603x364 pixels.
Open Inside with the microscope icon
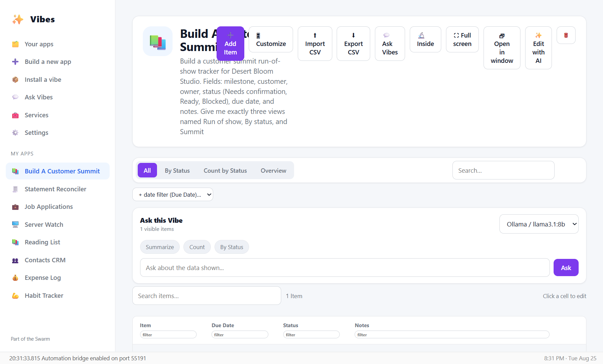pos(425,40)
